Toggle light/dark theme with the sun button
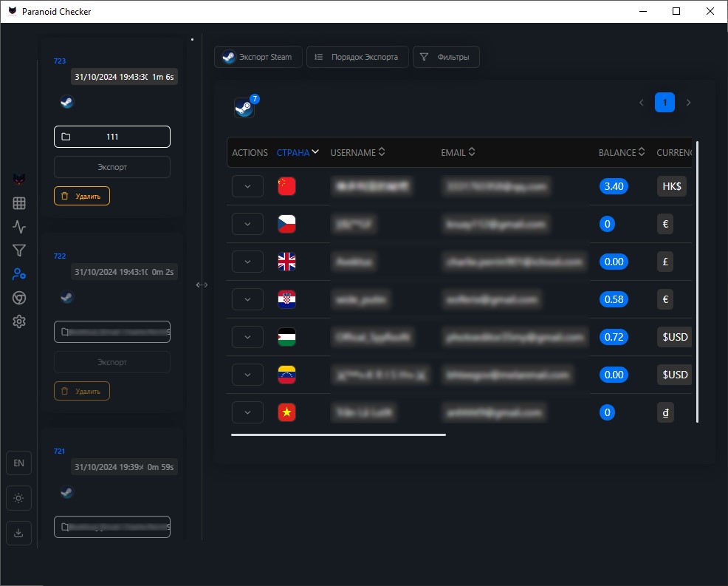Viewport: 728px width, 586px height. [x=18, y=497]
